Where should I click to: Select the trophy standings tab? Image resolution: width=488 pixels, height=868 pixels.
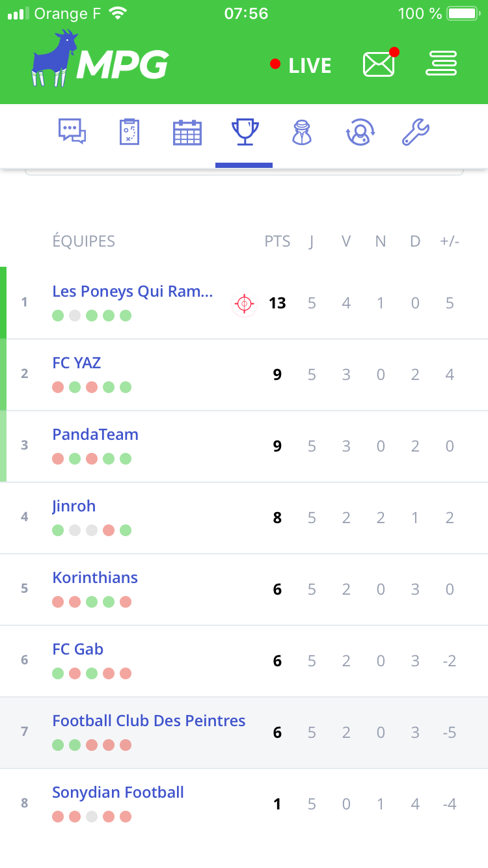tap(245, 132)
